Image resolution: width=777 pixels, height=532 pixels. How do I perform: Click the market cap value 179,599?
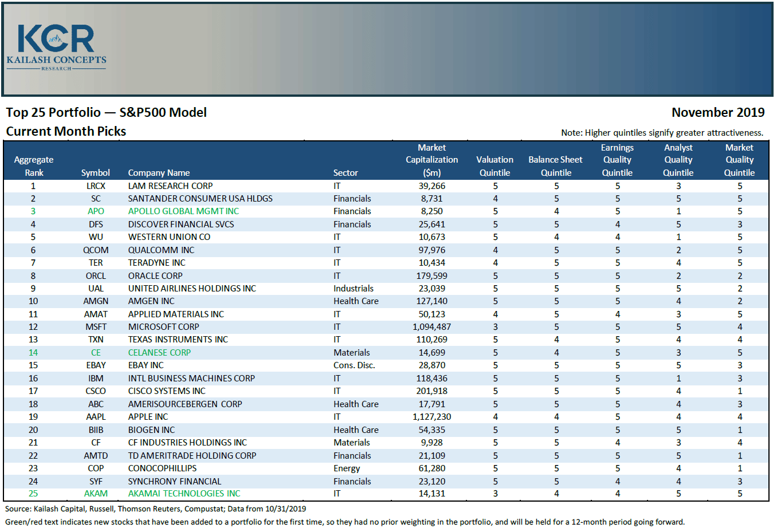tap(432, 276)
